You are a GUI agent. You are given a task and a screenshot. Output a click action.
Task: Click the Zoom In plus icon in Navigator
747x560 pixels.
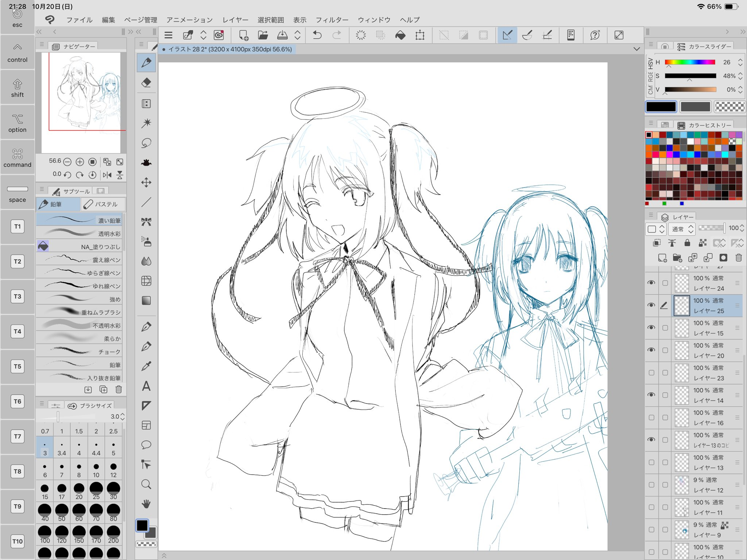tap(80, 162)
